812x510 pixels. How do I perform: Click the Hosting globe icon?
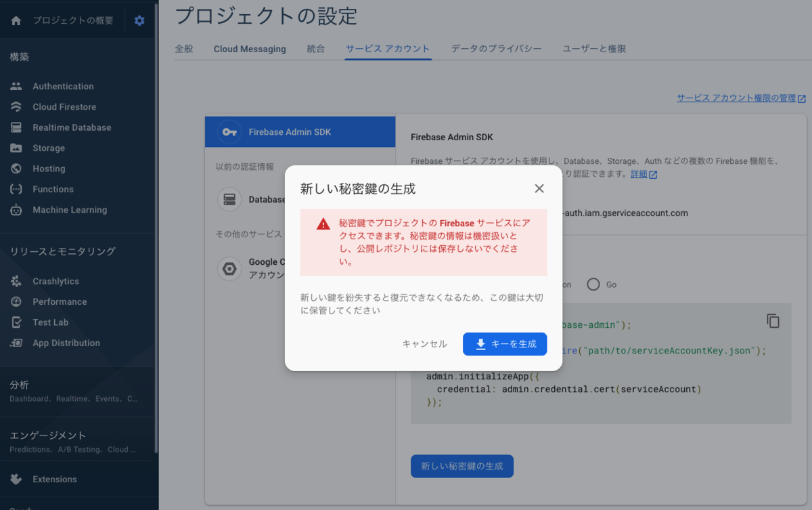pyautogui.click(x=16, y=169)
